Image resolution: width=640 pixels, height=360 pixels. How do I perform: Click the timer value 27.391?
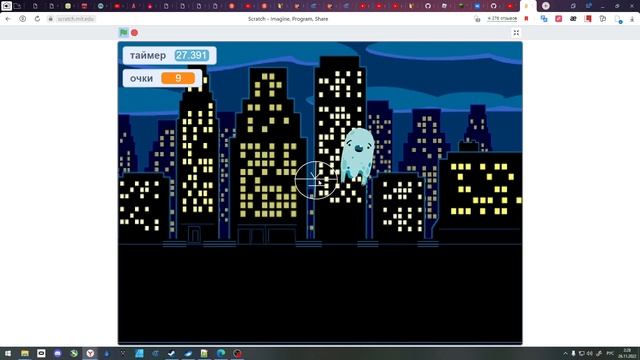tap(191, 55)
